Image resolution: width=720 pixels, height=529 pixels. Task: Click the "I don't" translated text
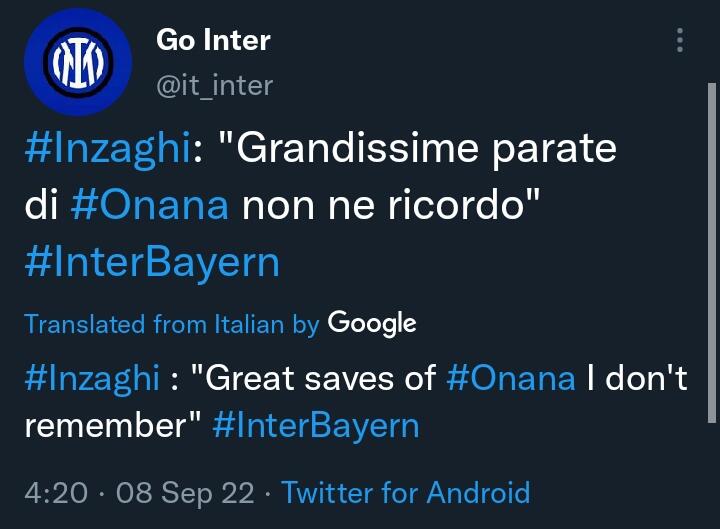638,377
